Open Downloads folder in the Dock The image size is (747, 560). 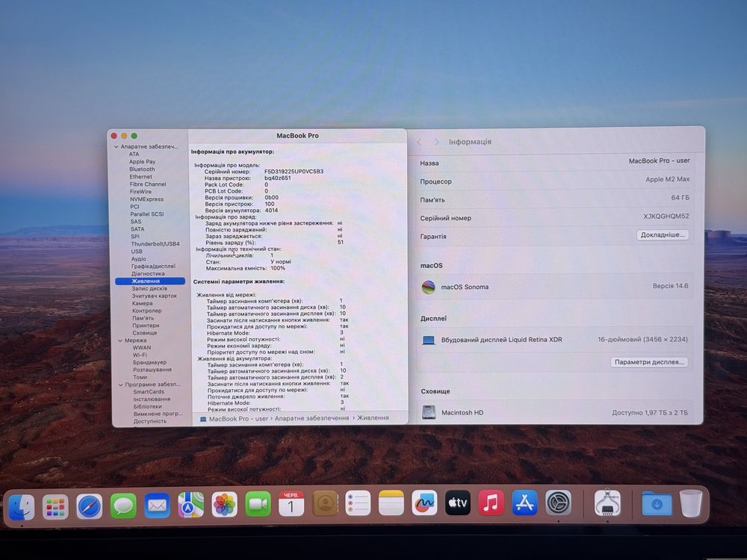coord(657,504)
